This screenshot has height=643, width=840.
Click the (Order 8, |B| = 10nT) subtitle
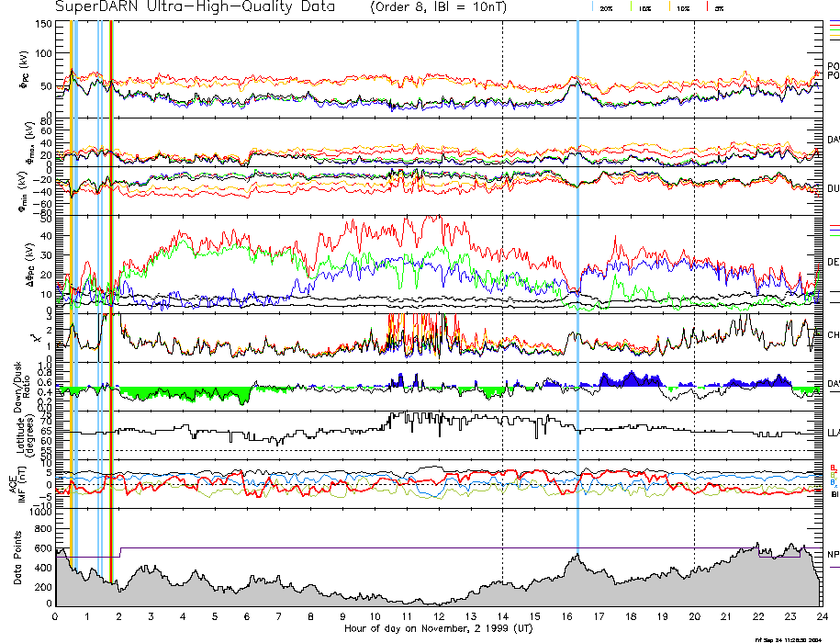tap(438, 7)
